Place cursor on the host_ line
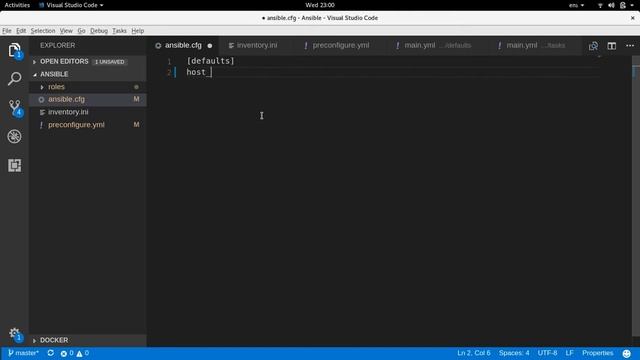This screenshot has height=360, width=640. pos(199,72)
